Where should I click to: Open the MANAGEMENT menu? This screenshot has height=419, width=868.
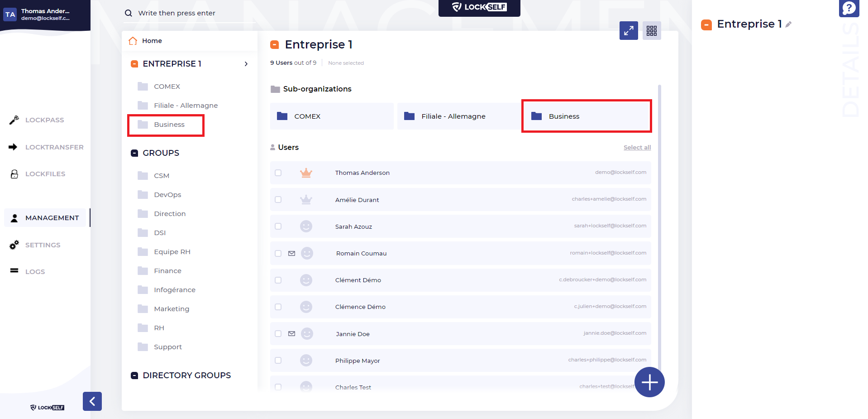click(x=45, y=218)
